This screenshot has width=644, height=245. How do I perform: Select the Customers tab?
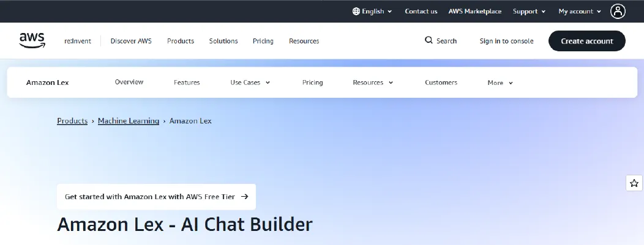click(x=441, y=82)
